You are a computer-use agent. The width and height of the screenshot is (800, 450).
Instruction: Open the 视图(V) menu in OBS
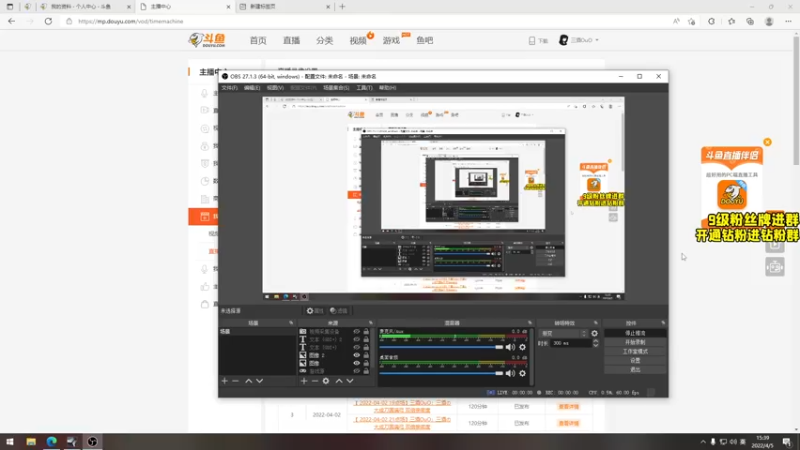click(x=275, y=88)
